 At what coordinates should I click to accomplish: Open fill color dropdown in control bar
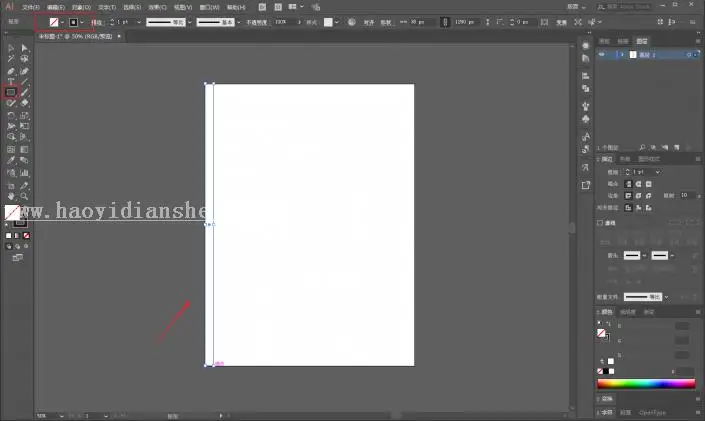[62, 22]
